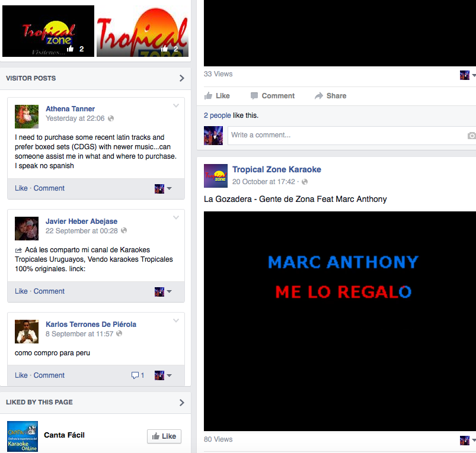Open post-as identity dropdown on Javier's post
This screenshot has height=453, width=476.
pos(163,291)
